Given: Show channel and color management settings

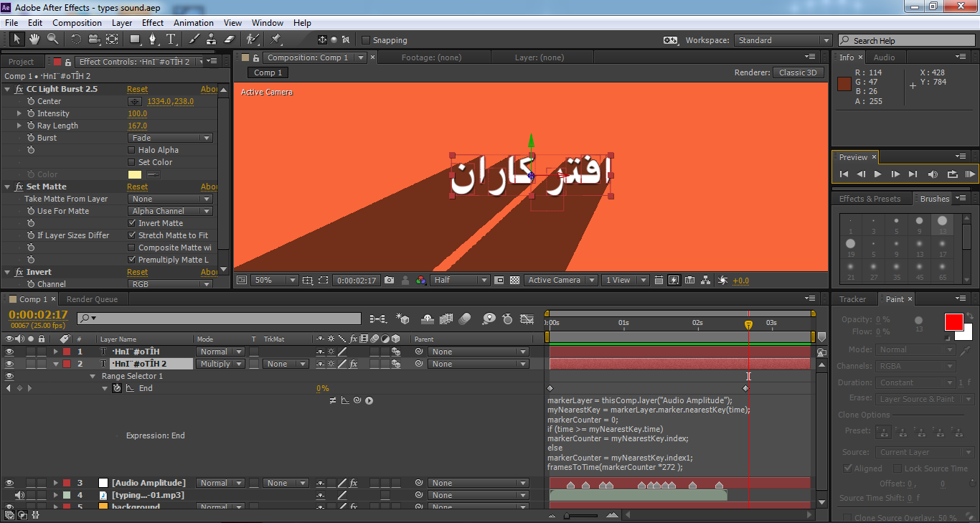Looking at the screenshot, I should (420, 280).
